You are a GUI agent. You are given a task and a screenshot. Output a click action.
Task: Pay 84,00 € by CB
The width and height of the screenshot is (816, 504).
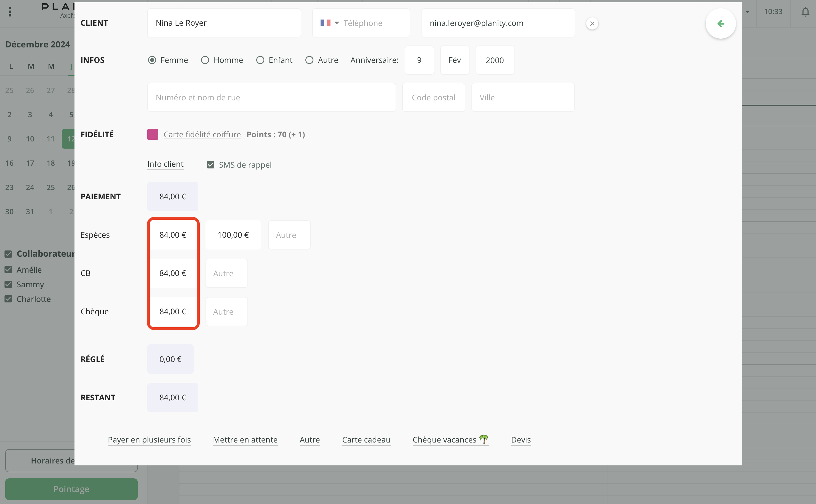[x=173, y=273]
